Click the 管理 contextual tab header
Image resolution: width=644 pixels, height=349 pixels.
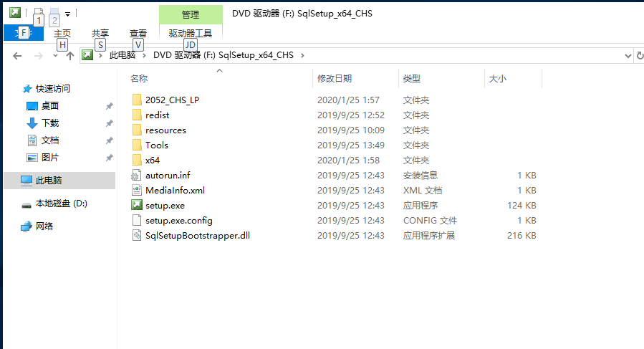[191, 15]
